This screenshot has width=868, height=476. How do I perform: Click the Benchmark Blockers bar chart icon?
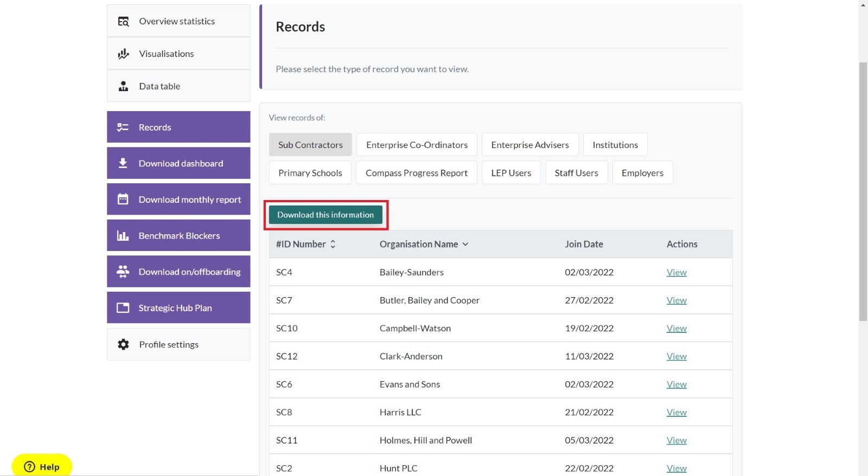(x=123, y=236)
